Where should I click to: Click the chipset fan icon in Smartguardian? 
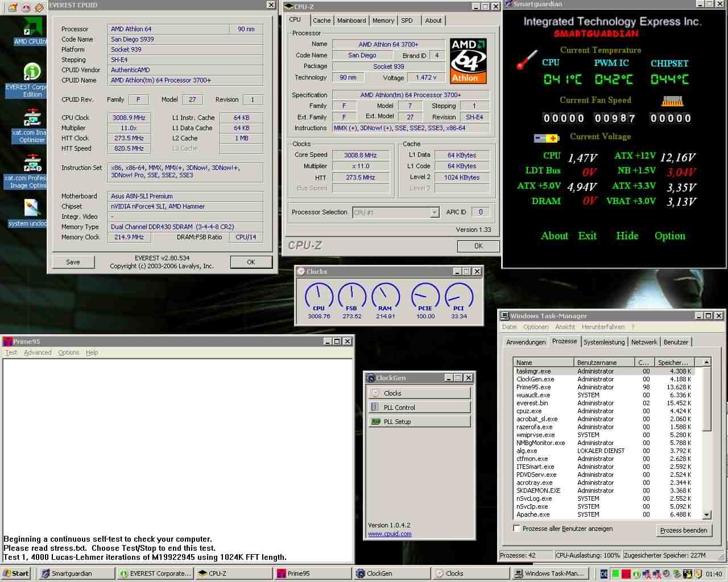point(672,101)
